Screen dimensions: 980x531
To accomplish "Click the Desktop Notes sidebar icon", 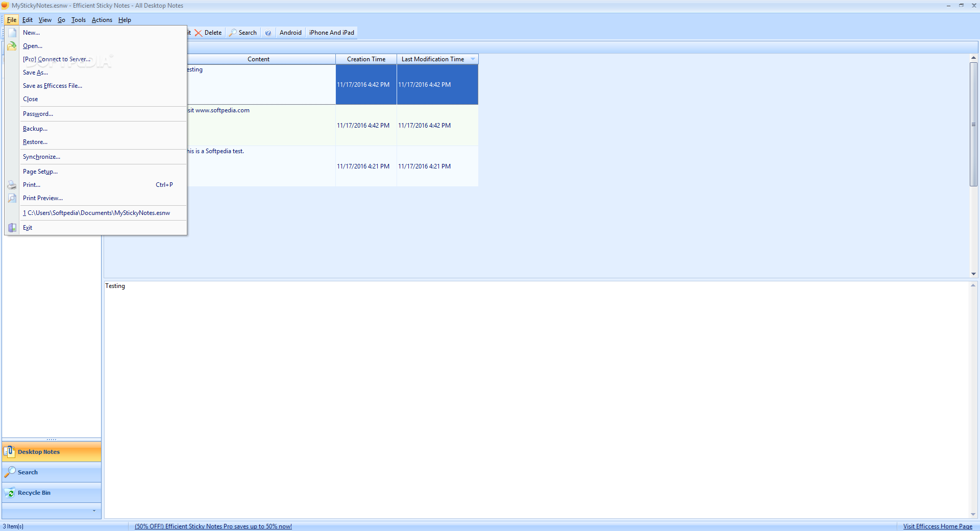I will tap(9, 451).
